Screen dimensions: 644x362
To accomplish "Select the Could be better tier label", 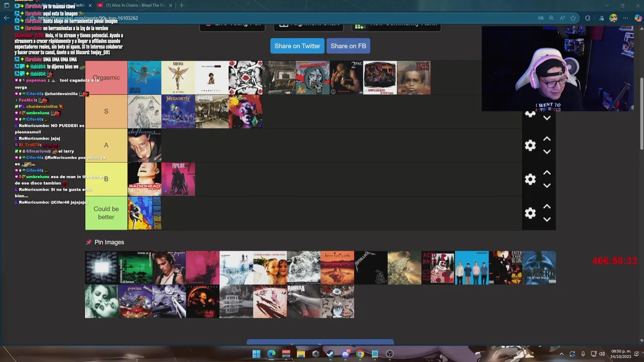I will click(106, 213).
